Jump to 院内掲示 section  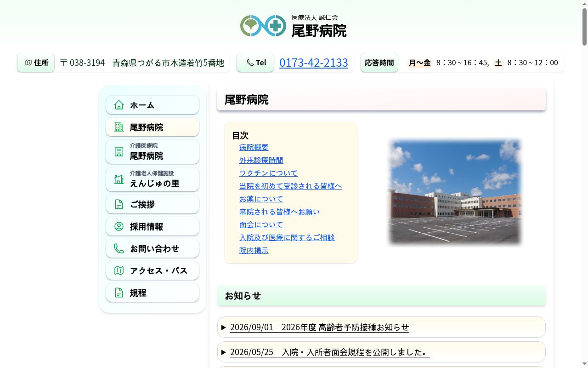point(254,251)
